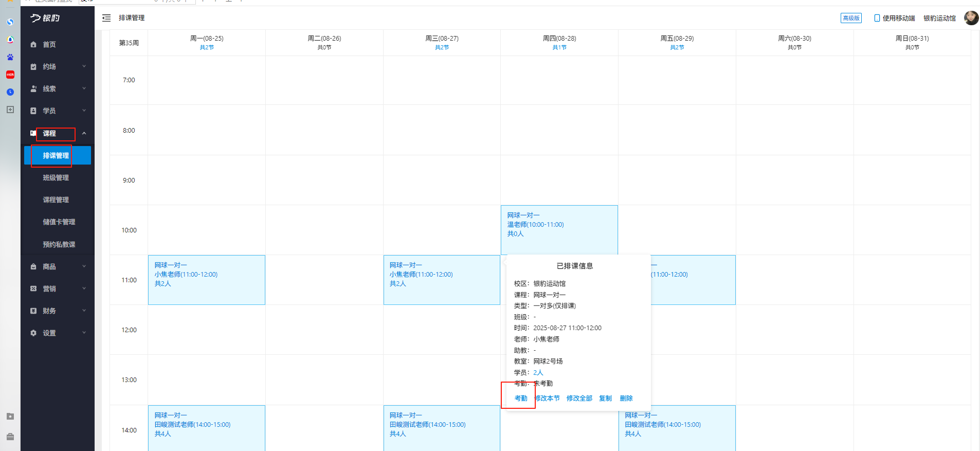Viewport: 980px width, 451px height.
Task: Expand the 约场 menu chevron
Action: click(84, 66)
